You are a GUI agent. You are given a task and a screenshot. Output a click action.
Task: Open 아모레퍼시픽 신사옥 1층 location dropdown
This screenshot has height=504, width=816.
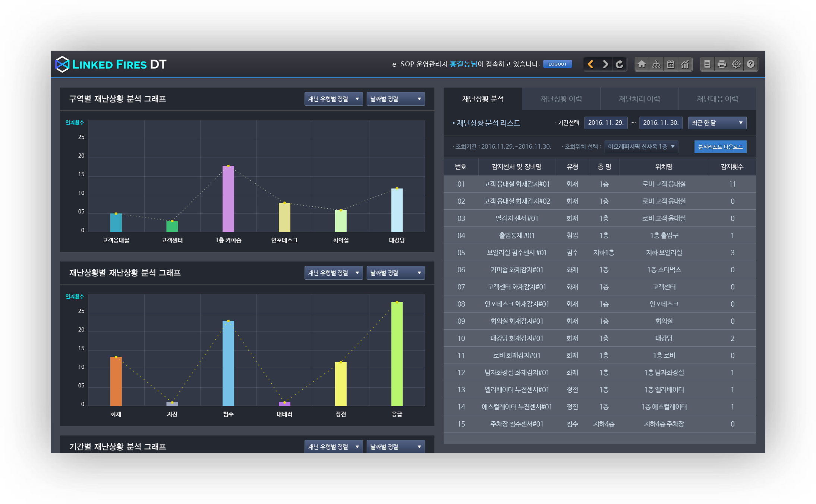tap(641, 147)
